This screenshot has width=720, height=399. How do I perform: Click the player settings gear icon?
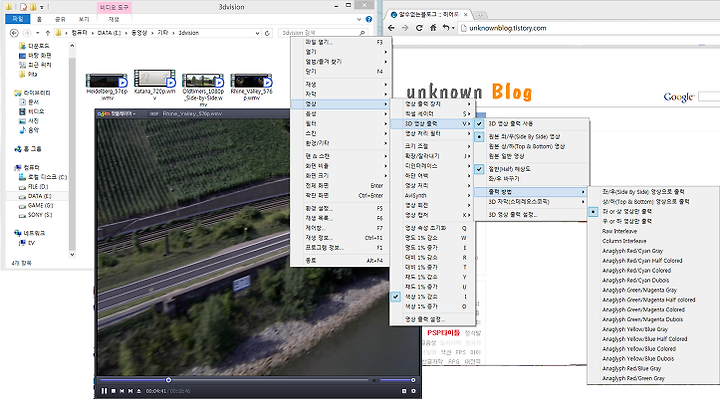click(x=413, y=391)
